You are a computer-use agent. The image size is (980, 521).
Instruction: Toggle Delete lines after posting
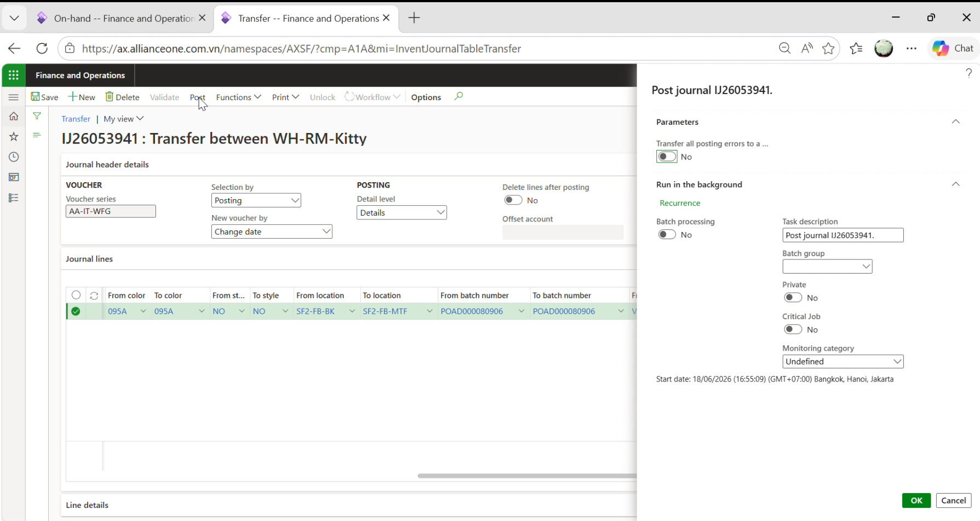click(x=513, y=200)
